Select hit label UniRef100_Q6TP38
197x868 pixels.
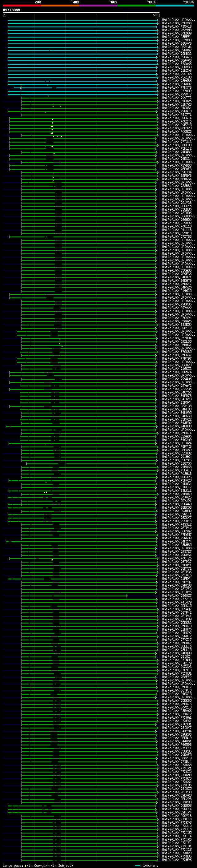[177, 792]
